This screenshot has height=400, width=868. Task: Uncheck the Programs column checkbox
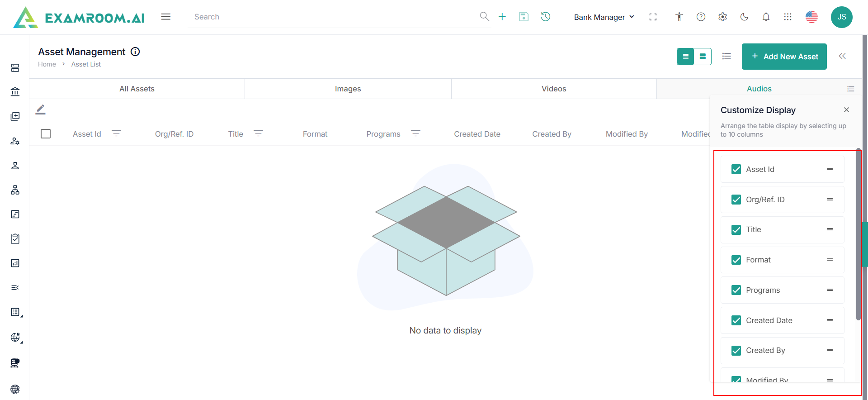coord(736,290)
